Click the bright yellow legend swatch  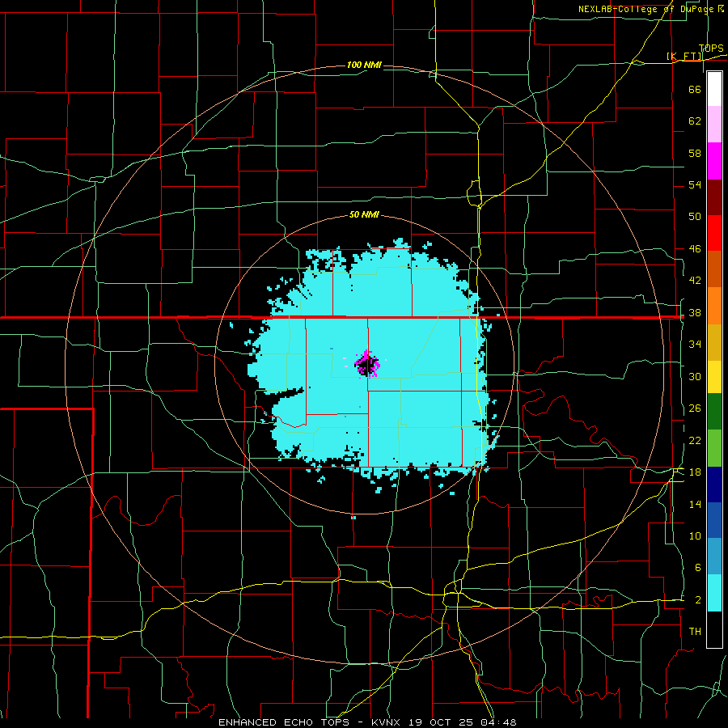point(714,377)
